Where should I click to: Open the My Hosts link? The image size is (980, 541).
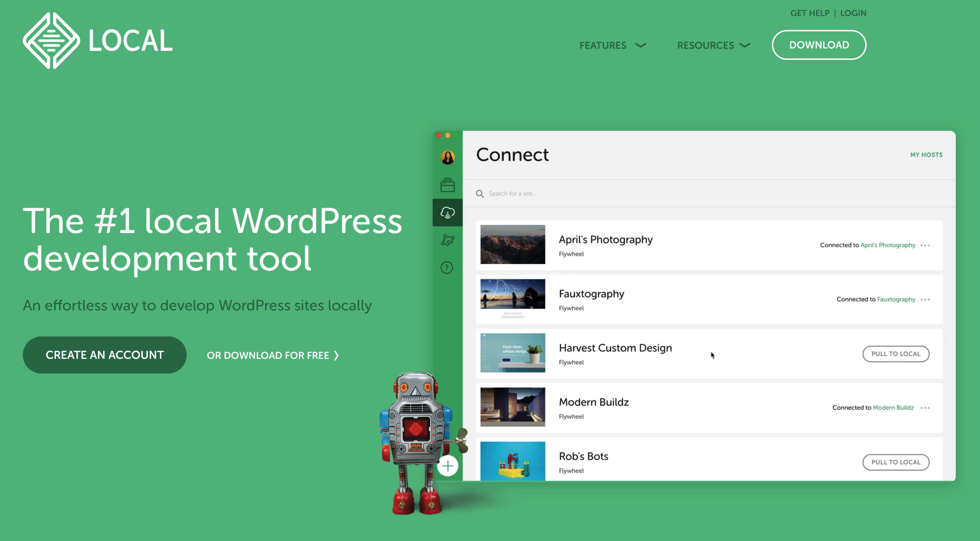(926, 155)
